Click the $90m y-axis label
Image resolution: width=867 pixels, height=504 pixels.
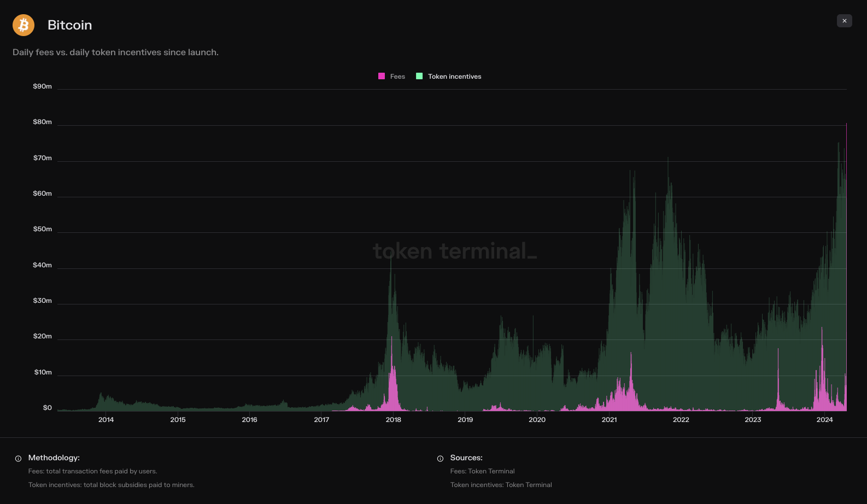(43, 86)
